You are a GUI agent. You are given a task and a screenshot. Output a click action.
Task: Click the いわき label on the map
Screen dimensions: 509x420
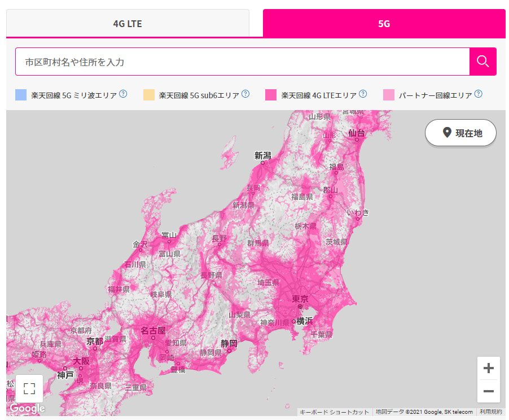[358, 213]
